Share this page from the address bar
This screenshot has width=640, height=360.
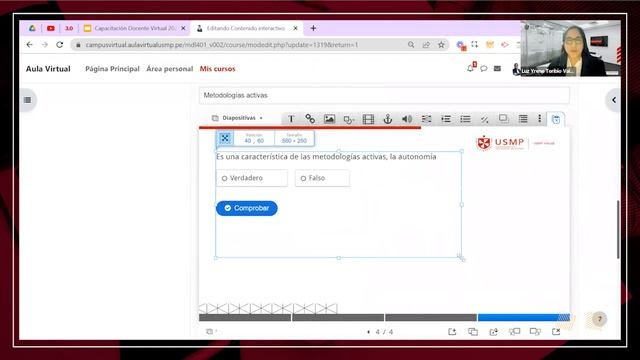click(426, 44)
